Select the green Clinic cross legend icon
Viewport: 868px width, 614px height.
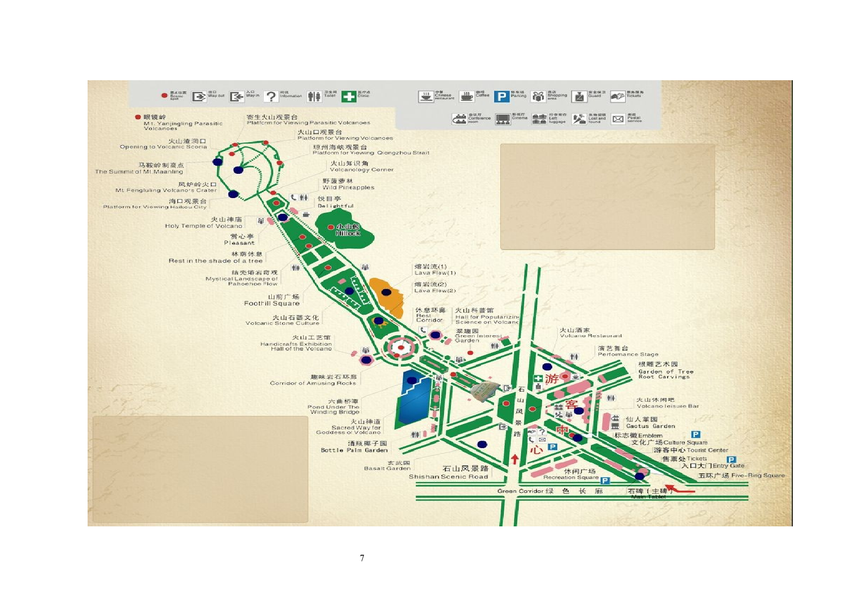tap(349, 96)
